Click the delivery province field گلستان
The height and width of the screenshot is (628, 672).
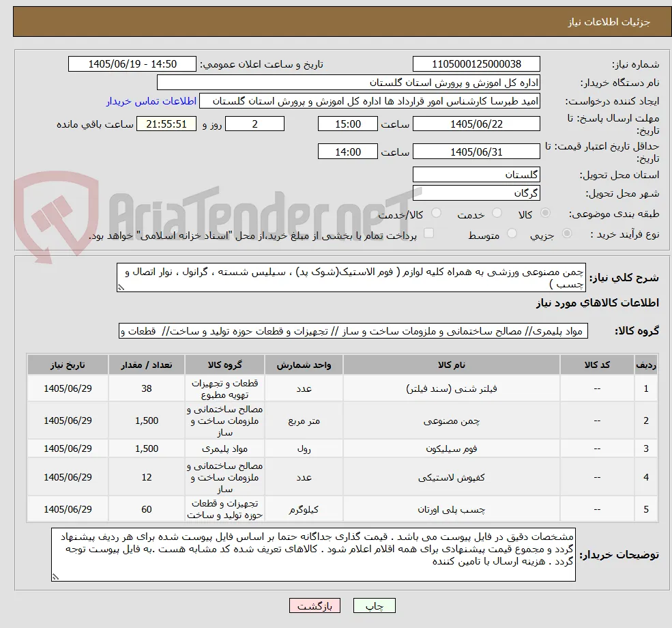[x=476, y=175]
